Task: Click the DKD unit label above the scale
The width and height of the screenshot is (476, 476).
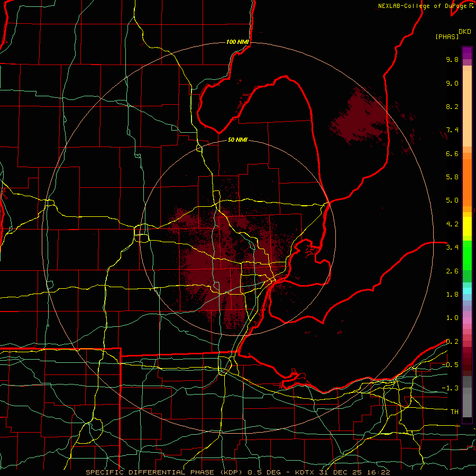Action: [x=464, y=32]
